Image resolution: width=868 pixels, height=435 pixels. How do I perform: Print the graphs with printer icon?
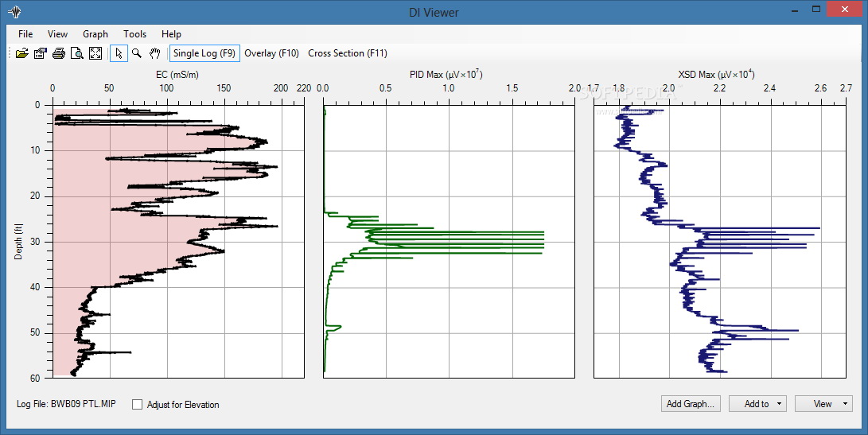point(59,53)
